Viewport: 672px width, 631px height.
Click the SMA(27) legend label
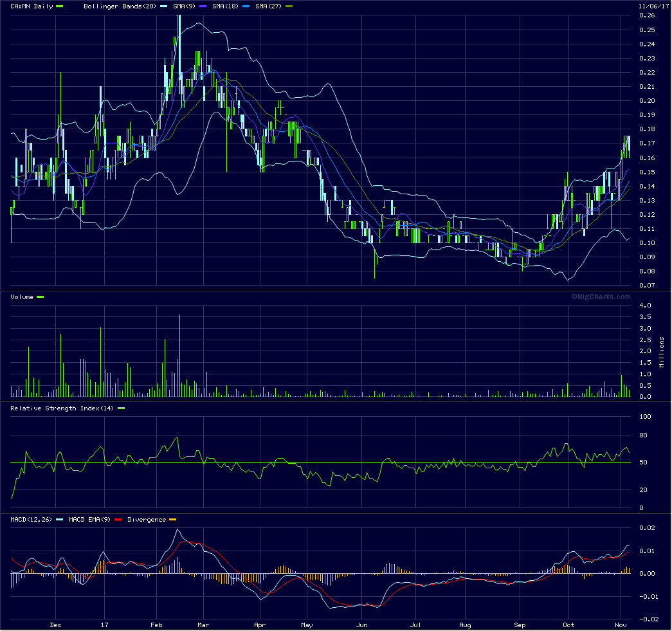268,6
